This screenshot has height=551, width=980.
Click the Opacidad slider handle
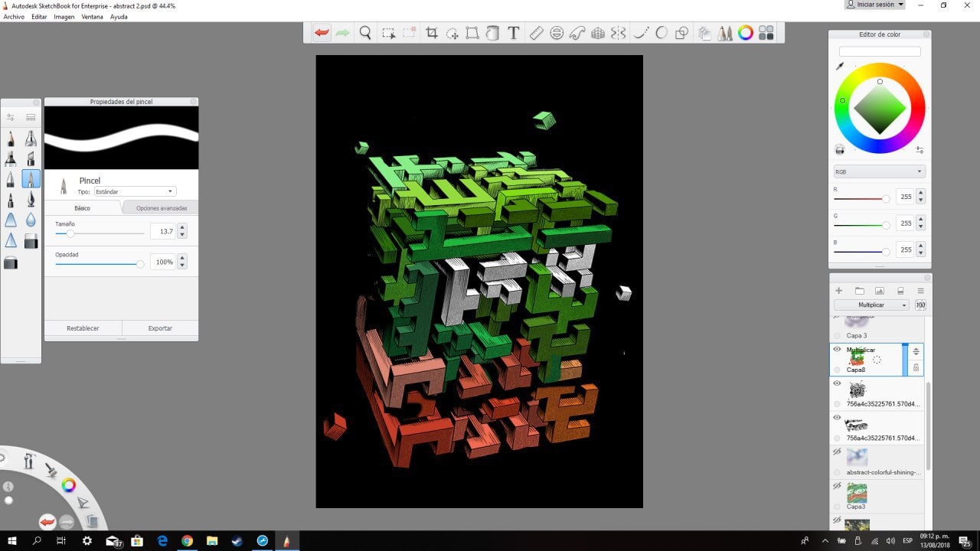(140, 264)
